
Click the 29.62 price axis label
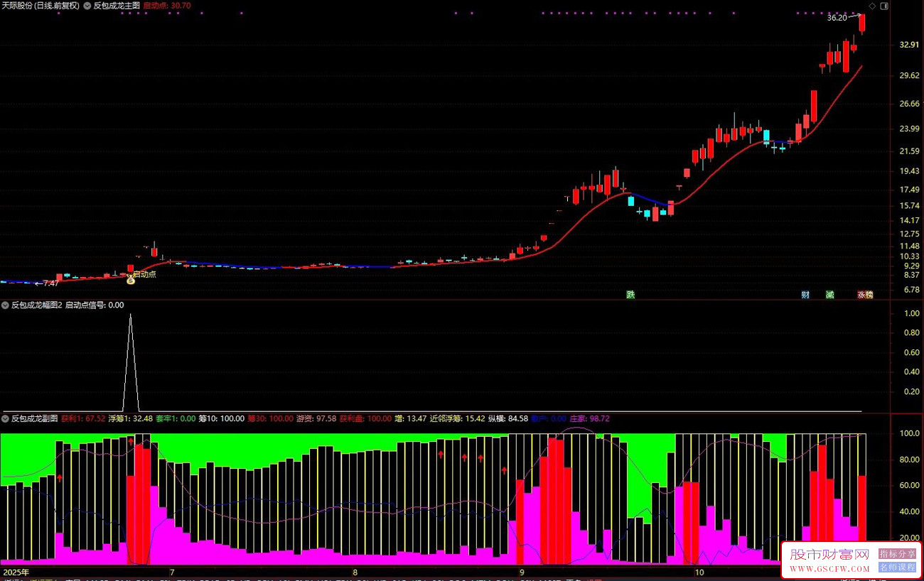[910, 74]
